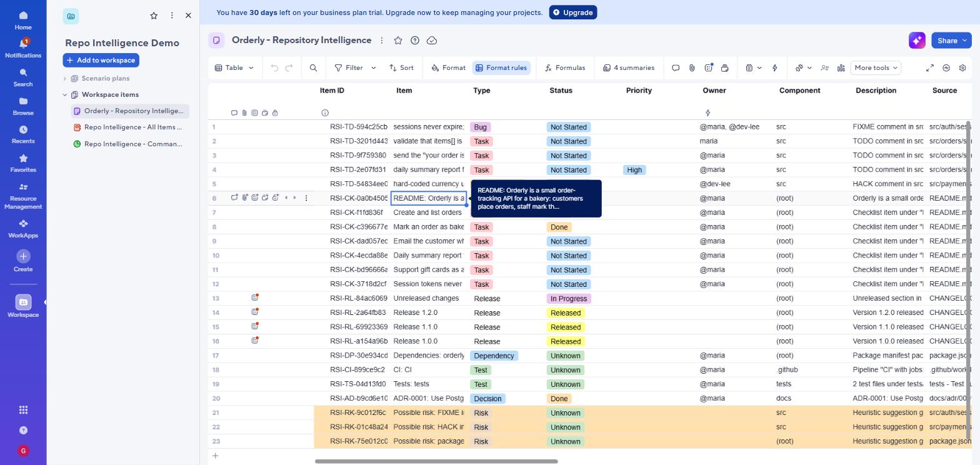Open Repo Intelligence - All Items report
This screenshot has height=465, width=980.
pyautogui.click(x=129, y=127)
